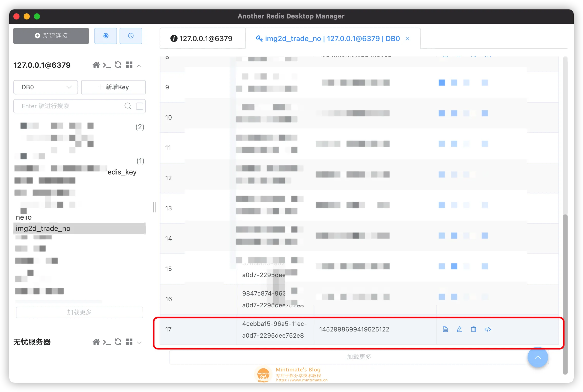
Task: Open the DB0 database dropdown
Action: pyautogui.click(x=46, y=87)
